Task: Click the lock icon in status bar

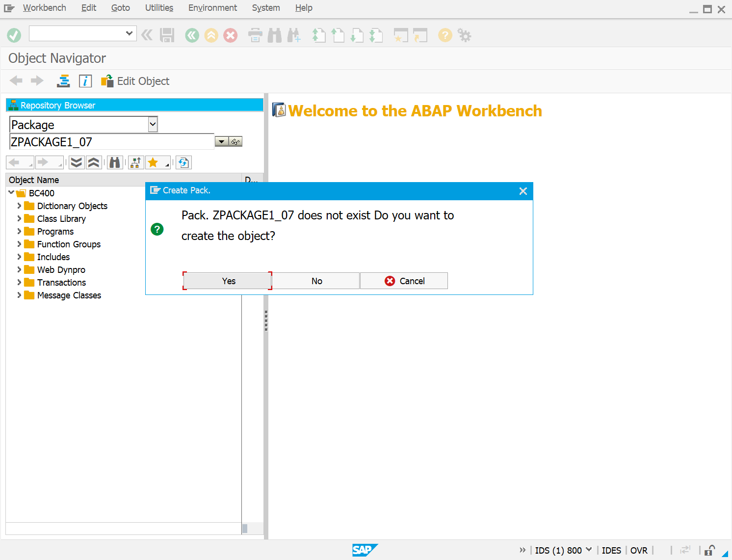Action: (x=709, y=550)
